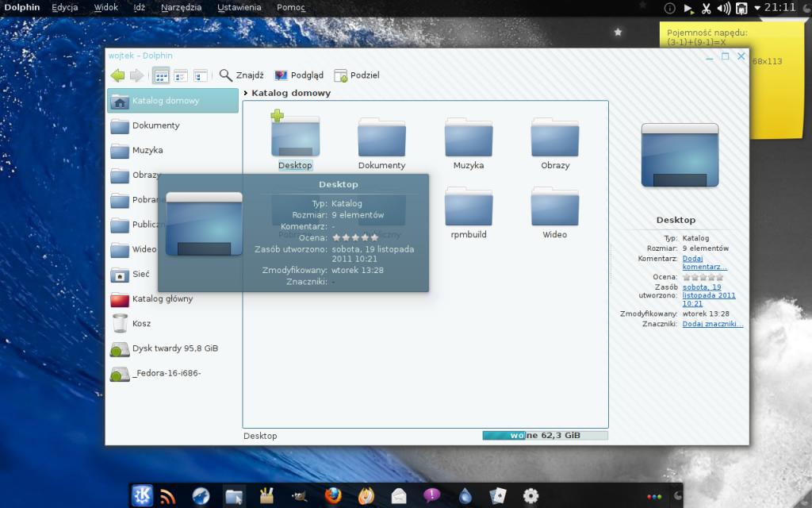Open the volume speaker tray icon
The height and width of the screenshot is (508, 812).
723,8
